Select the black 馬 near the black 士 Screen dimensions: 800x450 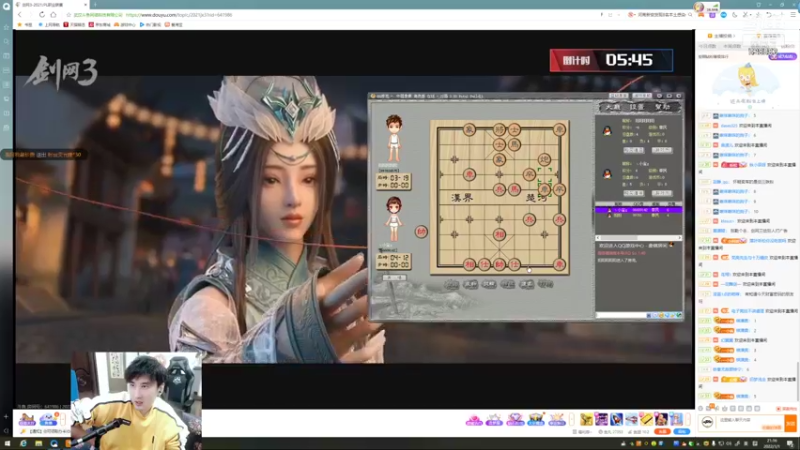tap(514, 145)
